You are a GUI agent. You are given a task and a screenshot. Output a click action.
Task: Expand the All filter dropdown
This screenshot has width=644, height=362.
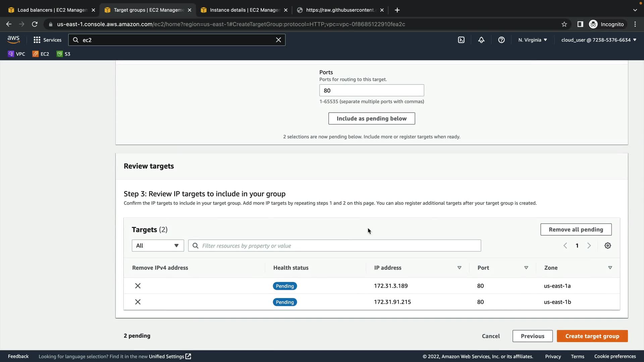click(158, 246)
